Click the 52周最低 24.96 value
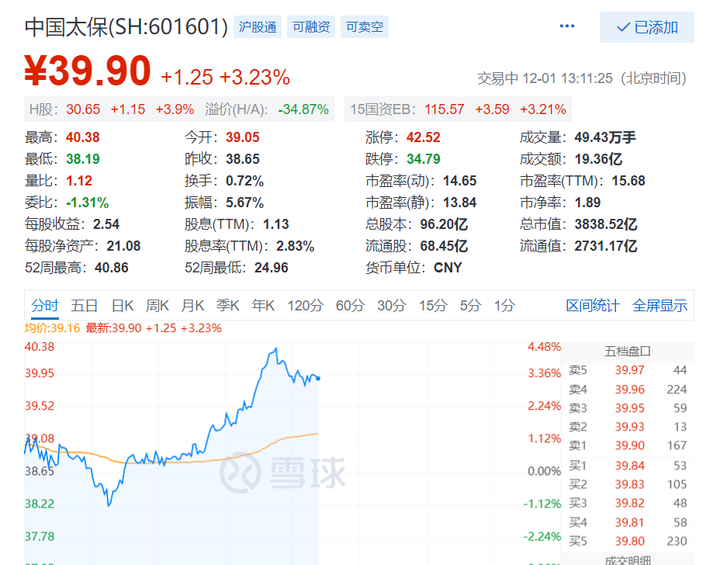The width and height of the screenshot is (720, 565). point(271,268)
